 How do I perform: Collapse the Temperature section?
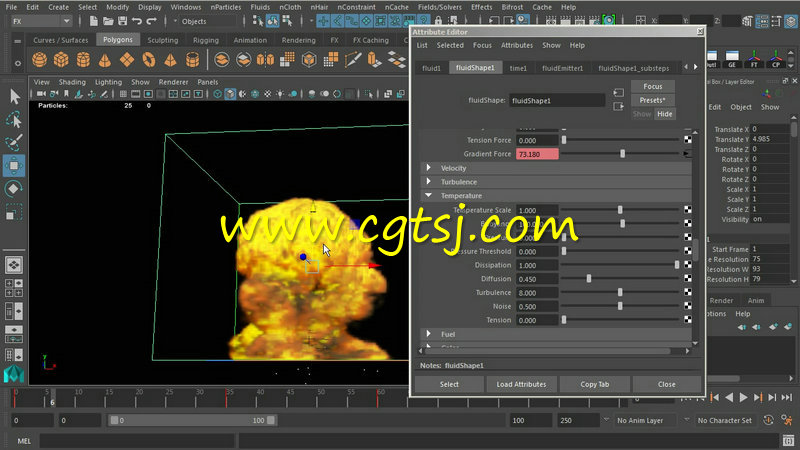click(429, 195)
